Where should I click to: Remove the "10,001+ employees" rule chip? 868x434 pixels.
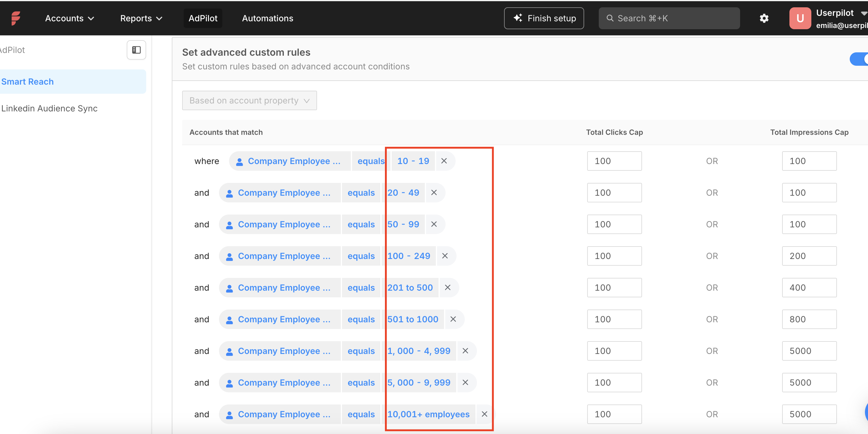[x=485, y=414]
